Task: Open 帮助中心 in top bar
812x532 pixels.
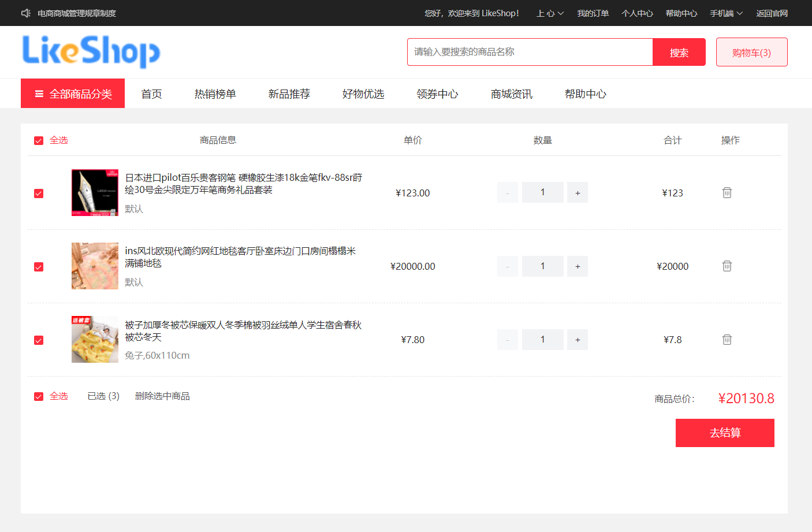Action: point(681,13)
